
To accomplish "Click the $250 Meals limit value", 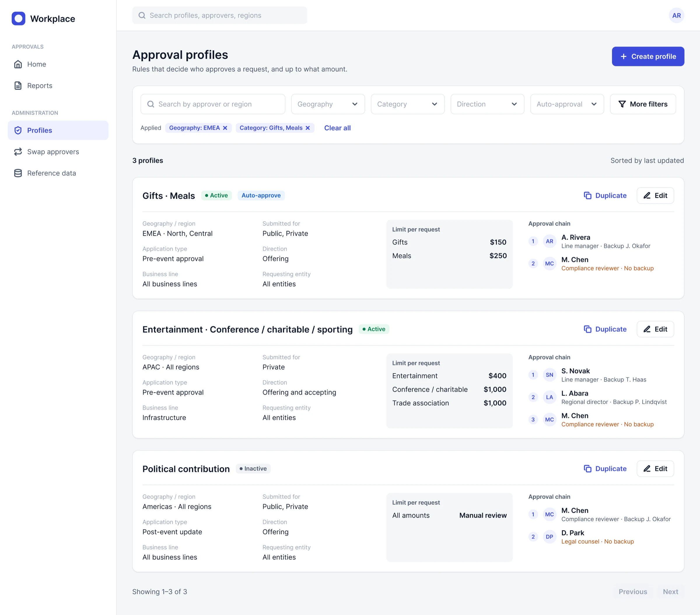I will tap(498, 256).
